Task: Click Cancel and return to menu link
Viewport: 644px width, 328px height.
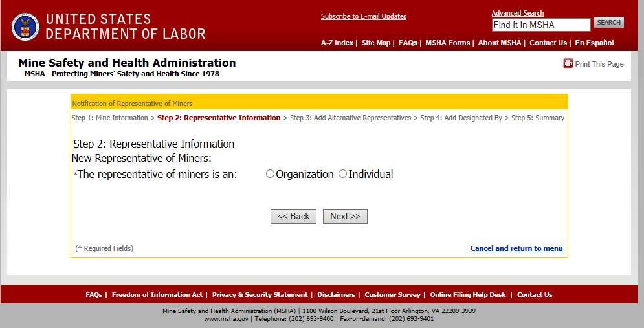Action: [516, 248]
